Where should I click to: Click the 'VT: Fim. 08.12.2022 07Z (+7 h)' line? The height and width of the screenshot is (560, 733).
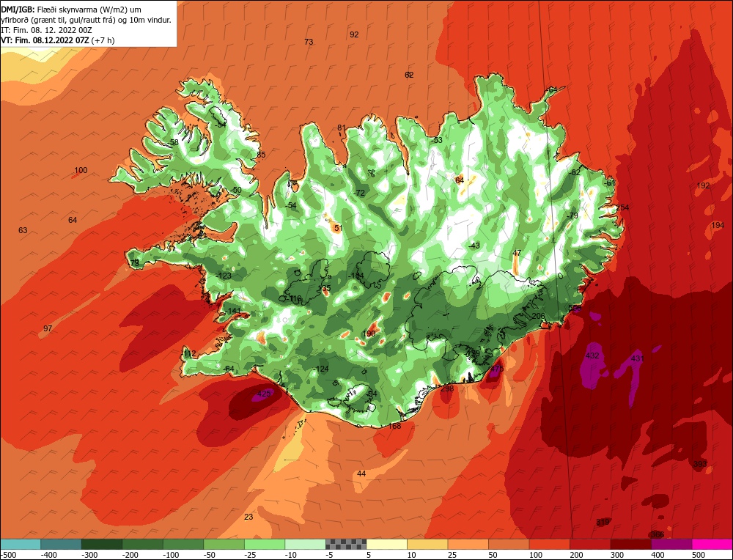pos(57,40)
